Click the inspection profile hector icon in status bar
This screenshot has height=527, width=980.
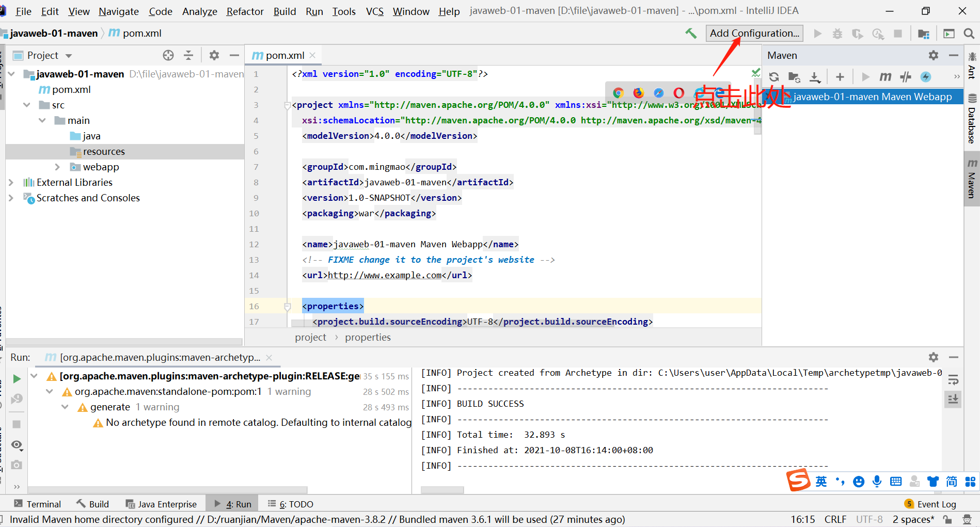(967, 519)
